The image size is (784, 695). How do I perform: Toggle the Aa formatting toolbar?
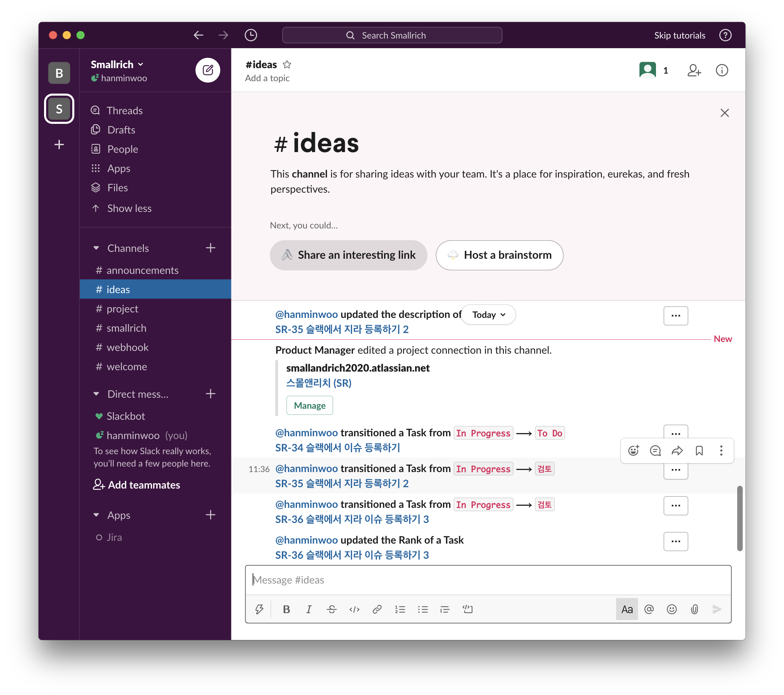click(627, 609)
